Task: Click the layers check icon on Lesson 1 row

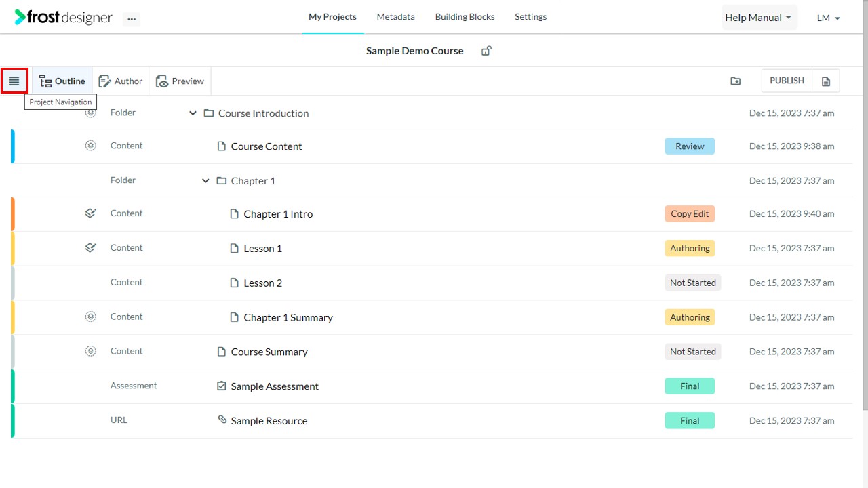Action: click(x=91, y=248)
